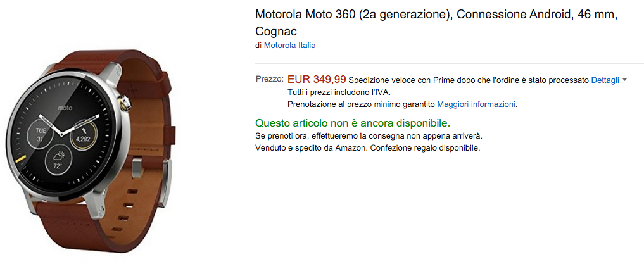Expand the arrow next to Dettagli
Image resolution: width=644 pixels, height=276 pixels.
(624, 80)
